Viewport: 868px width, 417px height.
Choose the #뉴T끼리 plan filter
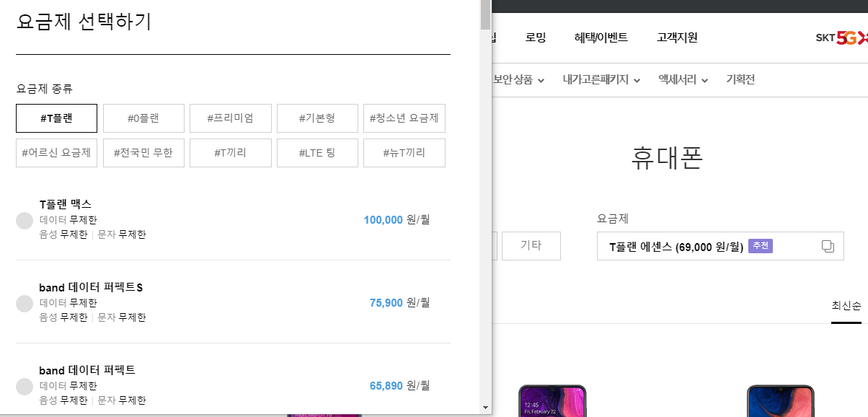[x=404, y=153]
